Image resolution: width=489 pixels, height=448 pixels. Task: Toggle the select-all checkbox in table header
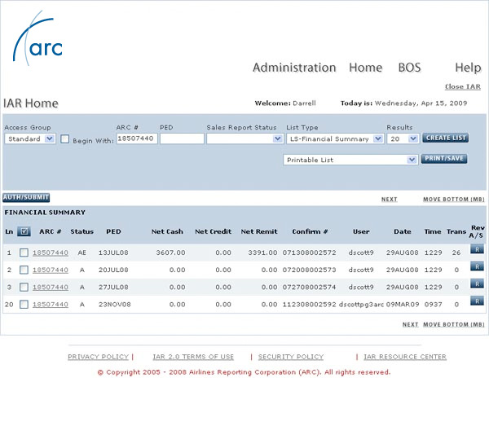[x=24, y=231]
